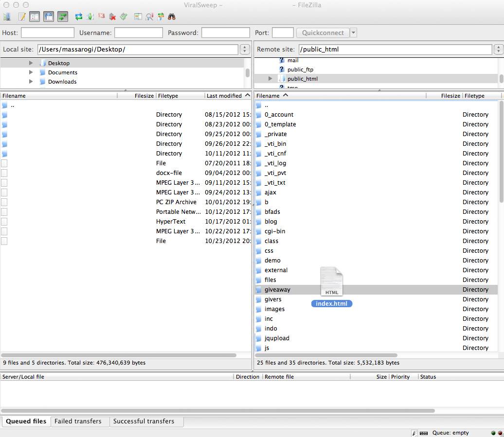
Task: Expand public_html in the remote tree
Action: (x=270, y=79)
